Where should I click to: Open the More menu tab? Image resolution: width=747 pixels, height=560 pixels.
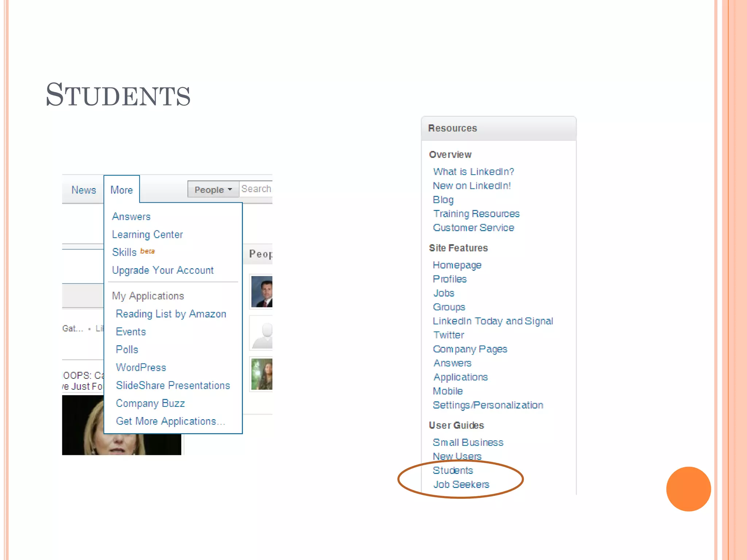tap(121, 190)
